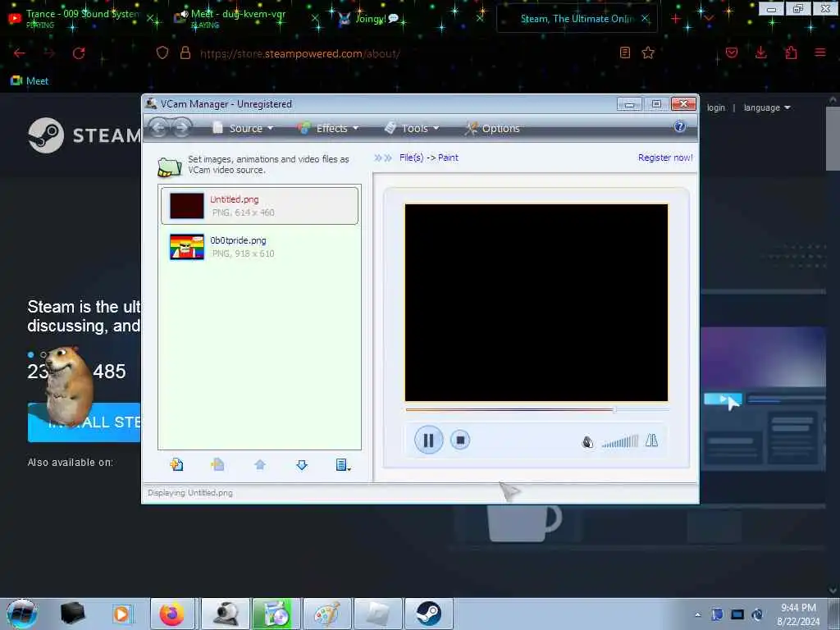Move selected file down in list
840x630 pixels.
click(302, 464)
